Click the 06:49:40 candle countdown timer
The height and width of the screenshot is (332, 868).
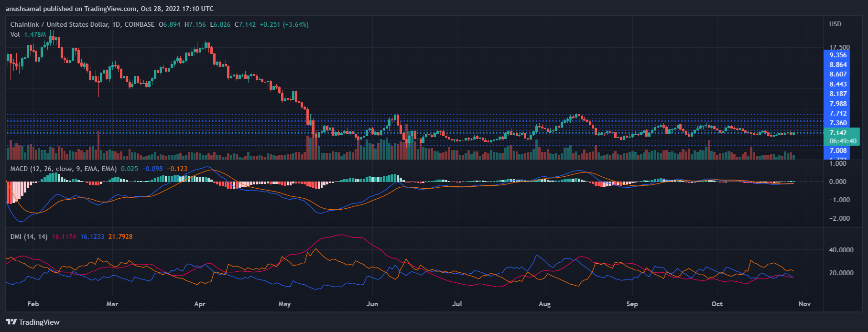pyautogui.click(x=843, y=141)
